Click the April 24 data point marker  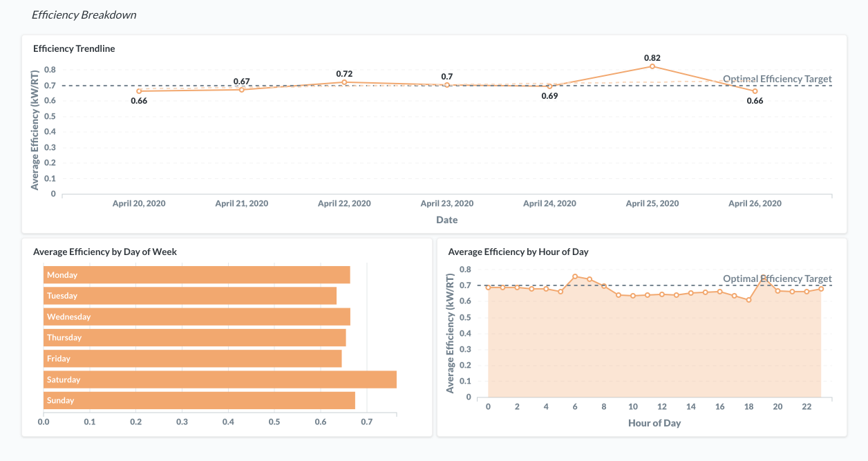click(549, 86)
